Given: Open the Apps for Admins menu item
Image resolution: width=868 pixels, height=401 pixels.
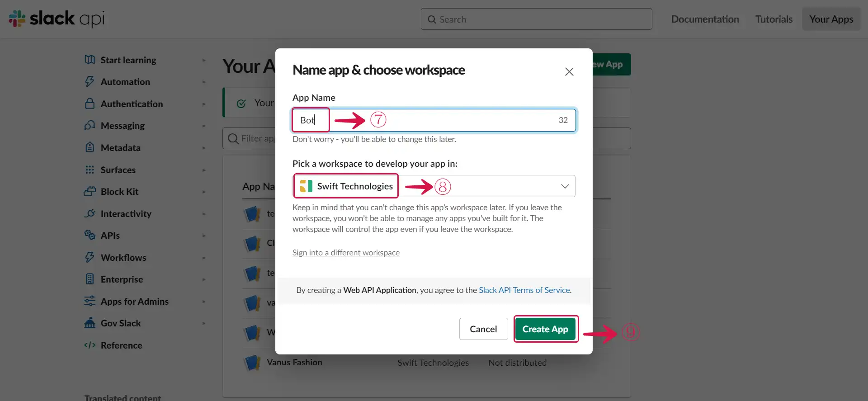Looking at the screenshot, I should click(x=134, y=301).
